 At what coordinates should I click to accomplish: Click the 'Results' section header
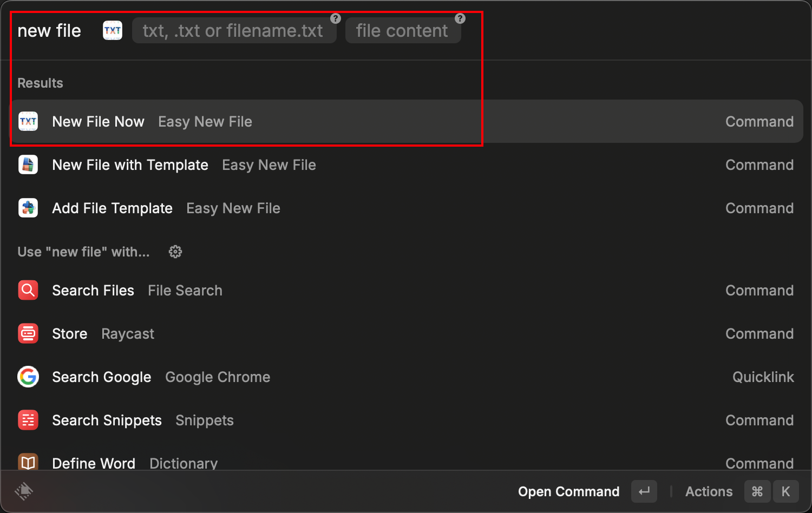40,83
